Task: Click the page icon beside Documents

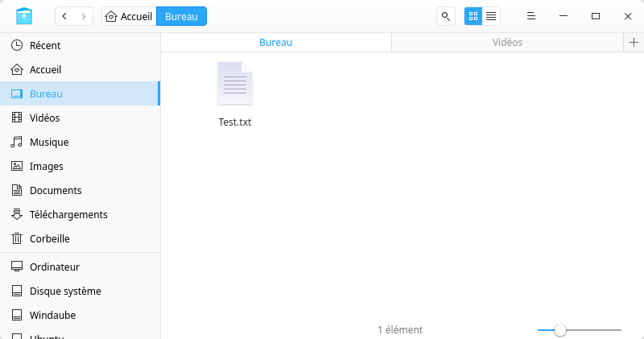Action: click(17, 190)
